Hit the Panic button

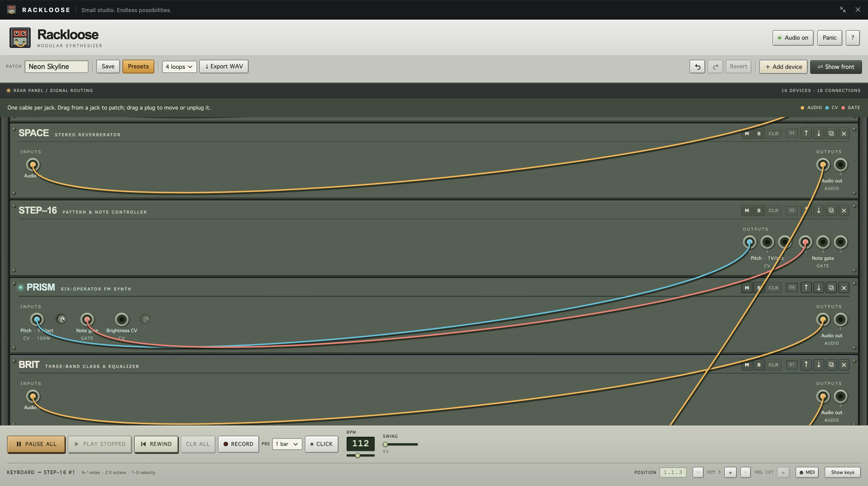830,38
